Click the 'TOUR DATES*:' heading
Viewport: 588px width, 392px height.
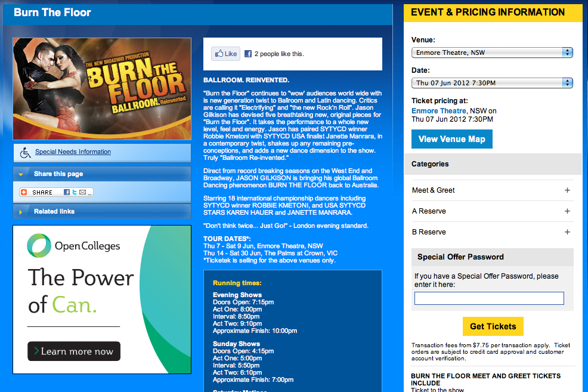(x=227, y=239)
